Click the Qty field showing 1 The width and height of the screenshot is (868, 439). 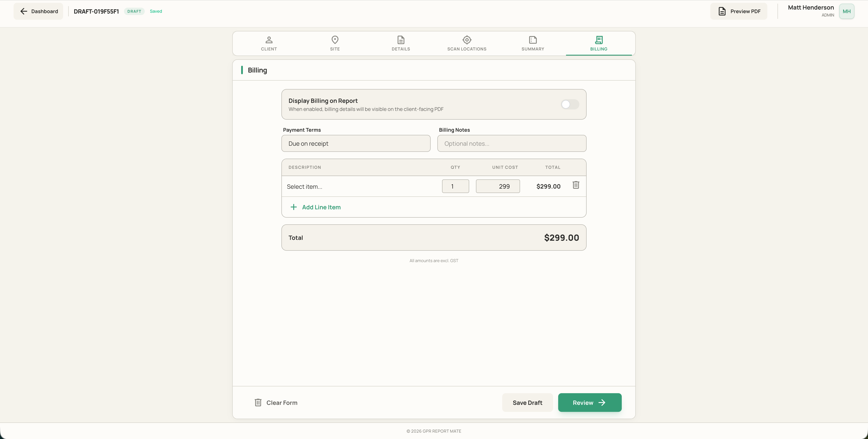coord(455,186)
